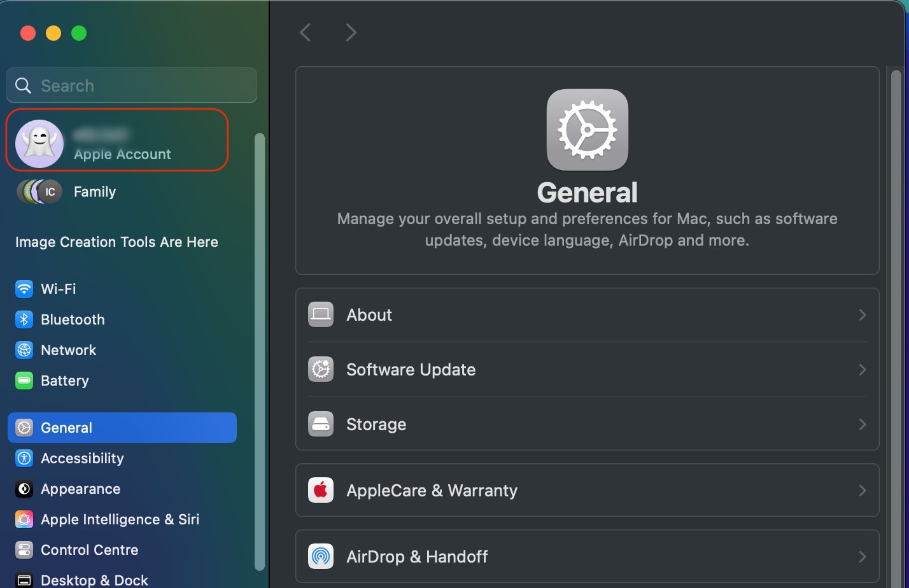Open the Family settings entry
This screenshot has width=909, height=588.
94,192
